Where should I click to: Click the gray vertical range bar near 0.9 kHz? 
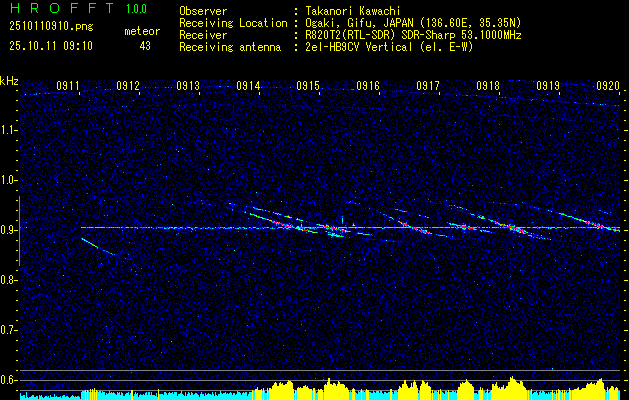[x=19, y=231]
